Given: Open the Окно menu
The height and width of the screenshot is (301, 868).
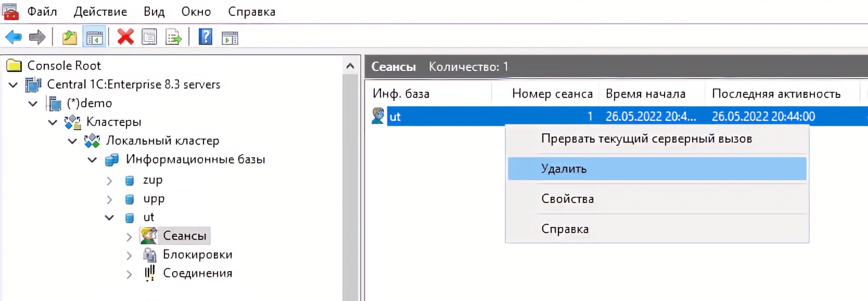Looking at the screenshot, I should point(196,11).
